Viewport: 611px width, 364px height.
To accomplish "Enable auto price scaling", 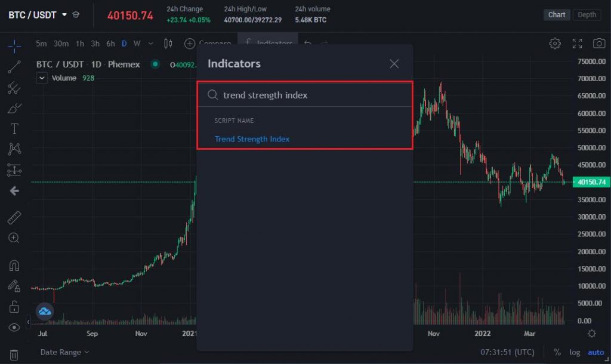I will point(596,352).
